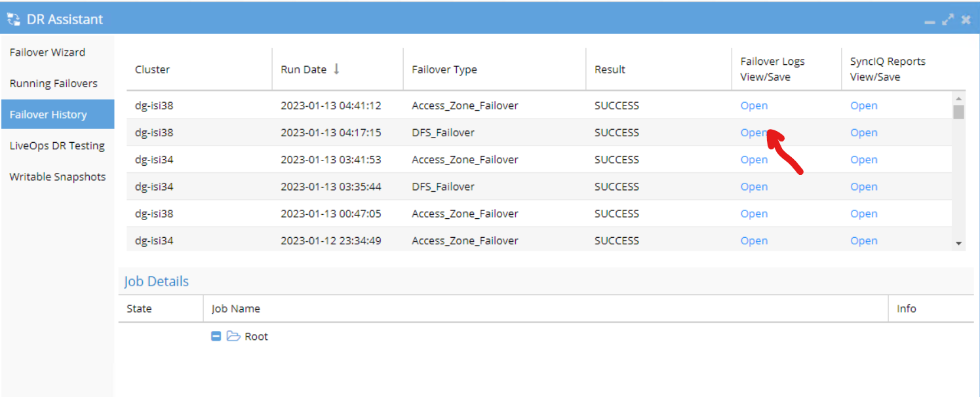Screen dimensions: 980x397
Task: Open SyncIQ reports for 2023-01-13 04:17:15 run
Action: 863,132
